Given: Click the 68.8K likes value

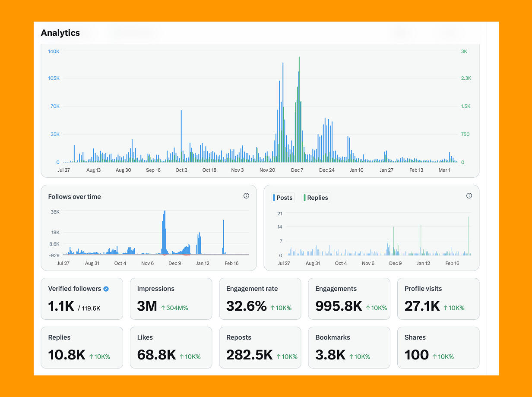Looking at the screenshot, I should [156, 355].
